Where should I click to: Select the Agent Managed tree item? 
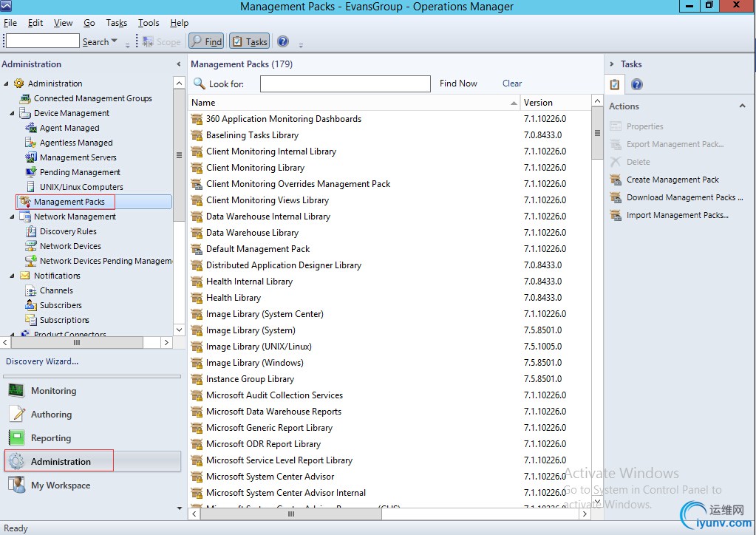pyautogui.click(x=69, y=128)
